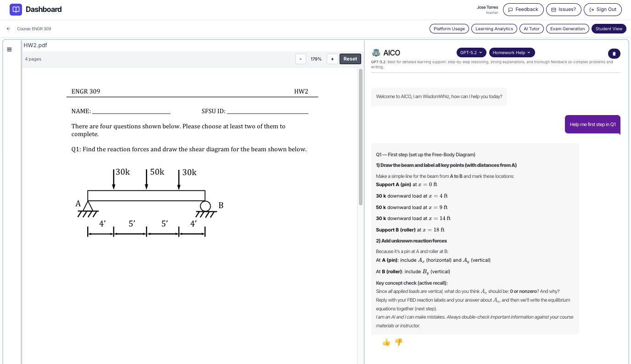This screenshot has height=364, width=631.
Task: Give a thumbs down to the response
Action: pos(398,342)
